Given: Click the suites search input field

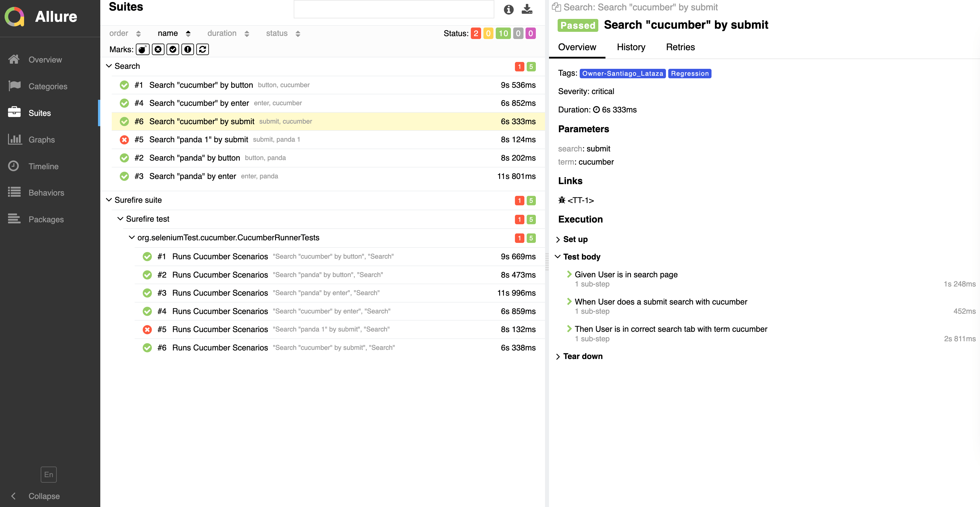Looking at the screenshot, I should coord(393,9).
